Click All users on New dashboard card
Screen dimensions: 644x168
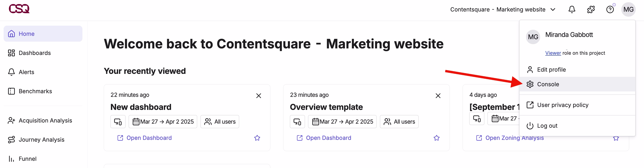(220, 122)
